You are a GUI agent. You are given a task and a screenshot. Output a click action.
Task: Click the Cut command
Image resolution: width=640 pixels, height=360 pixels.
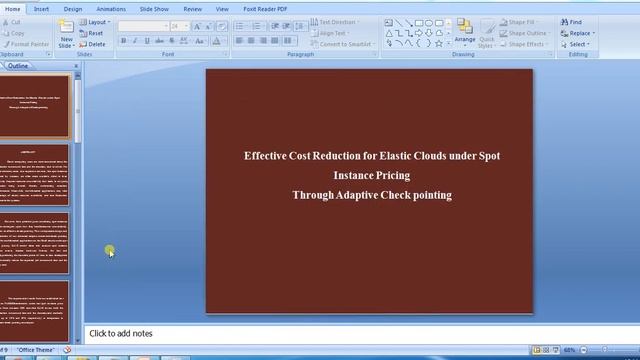pyautogui.click(x=12, y=22)
